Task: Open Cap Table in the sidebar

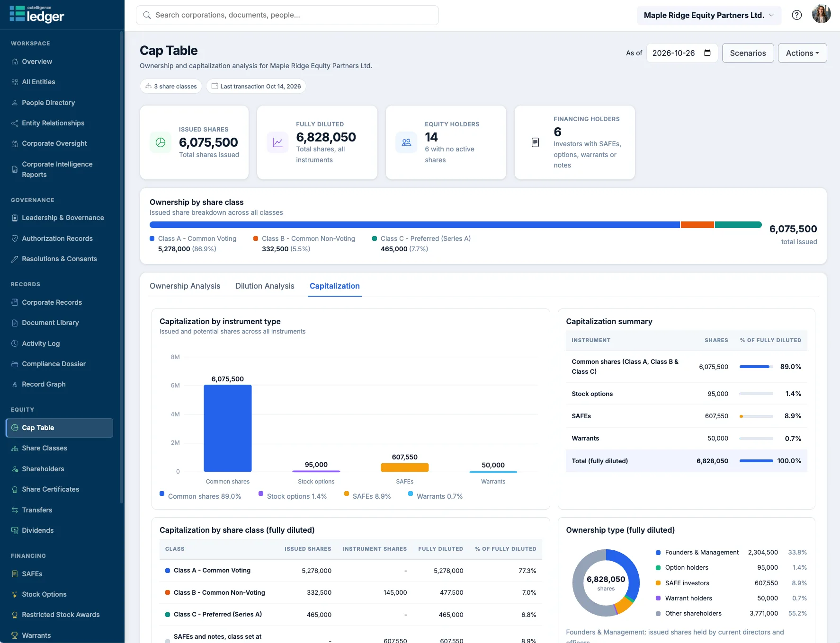Action: 60,428
